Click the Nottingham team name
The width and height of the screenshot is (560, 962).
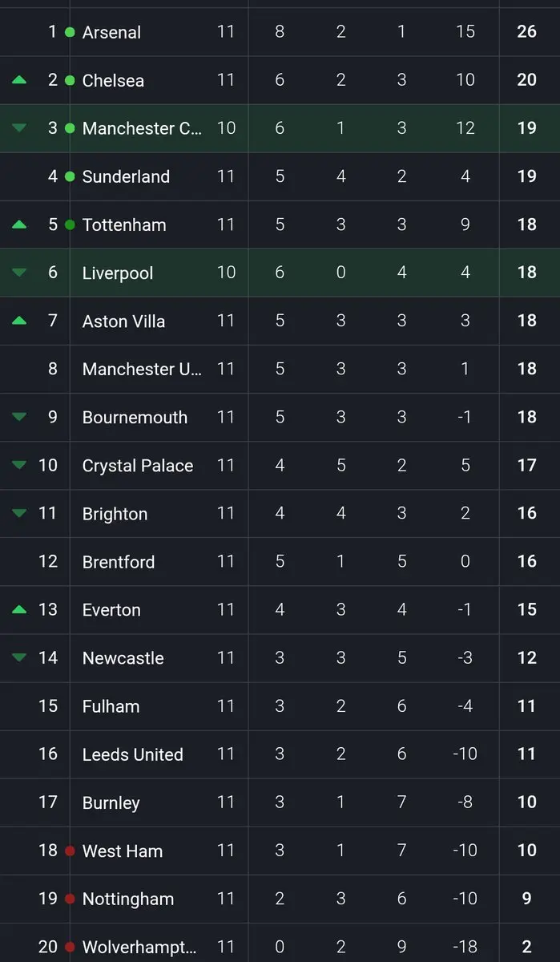point(128,899)
